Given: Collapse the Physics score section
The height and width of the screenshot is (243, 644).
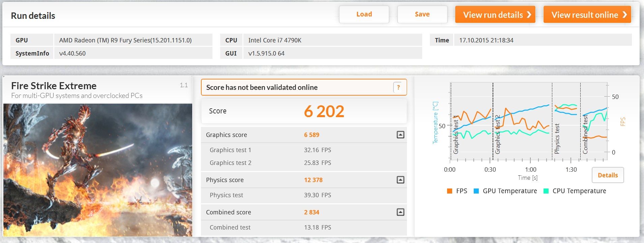Looking at the screenshot, I should click(x=400, y=180).
